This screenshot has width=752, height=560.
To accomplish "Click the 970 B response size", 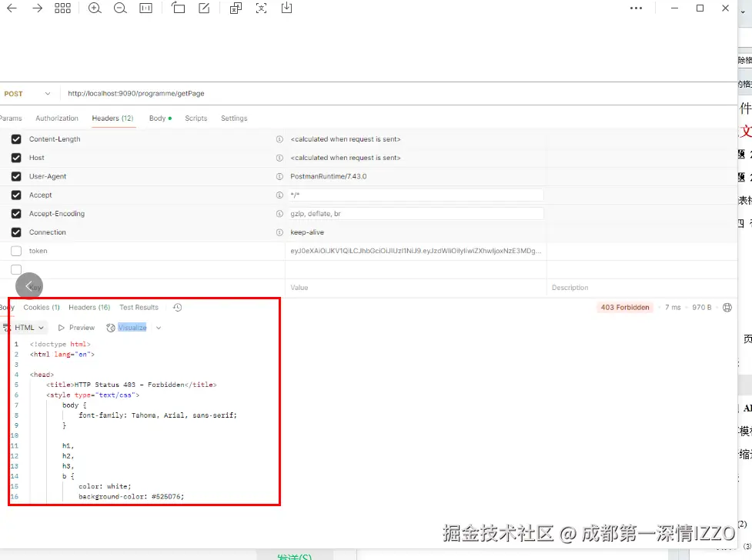I will tap(702, 308).
